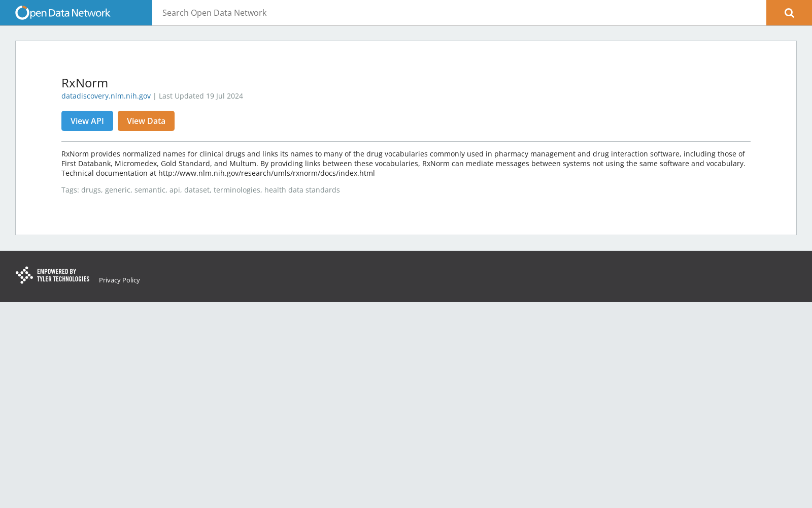Viewport: 812px width, 508px height.
Task: Select the api tag
Action: click(175, 190)
